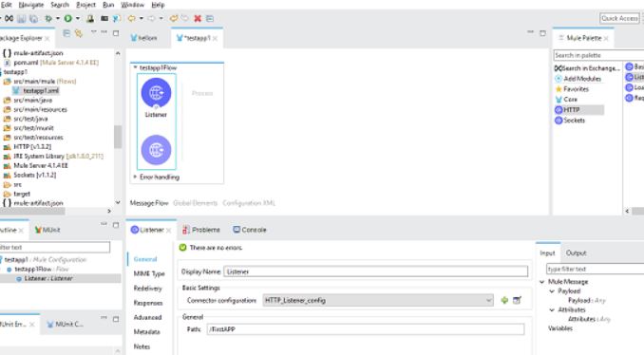The image size is (644, 355).
Task: Open Package Explorer view menu triangle
Action: (x=94, y=32)
